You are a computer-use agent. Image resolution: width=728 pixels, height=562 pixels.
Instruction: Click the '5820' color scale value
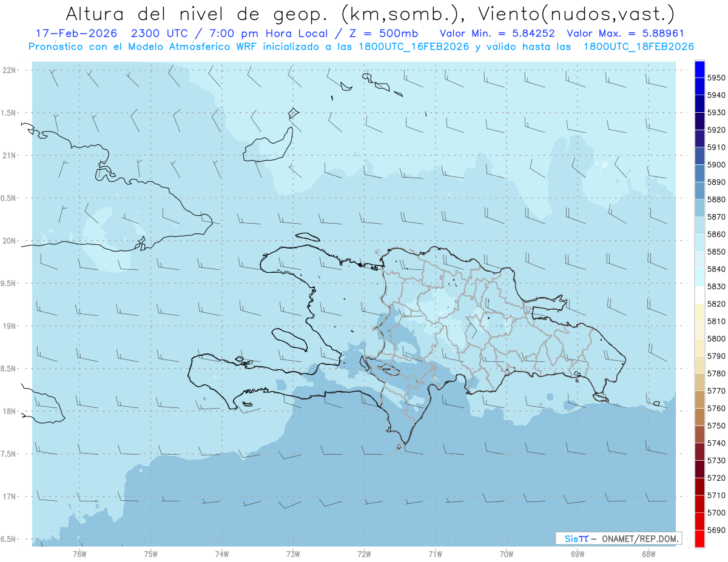click(x=716, y=304)
